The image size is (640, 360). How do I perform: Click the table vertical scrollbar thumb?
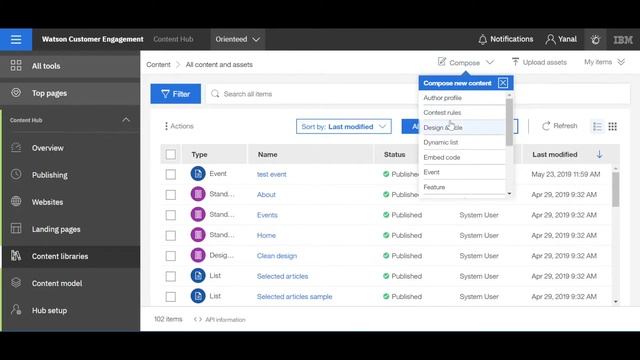[616, 189]
